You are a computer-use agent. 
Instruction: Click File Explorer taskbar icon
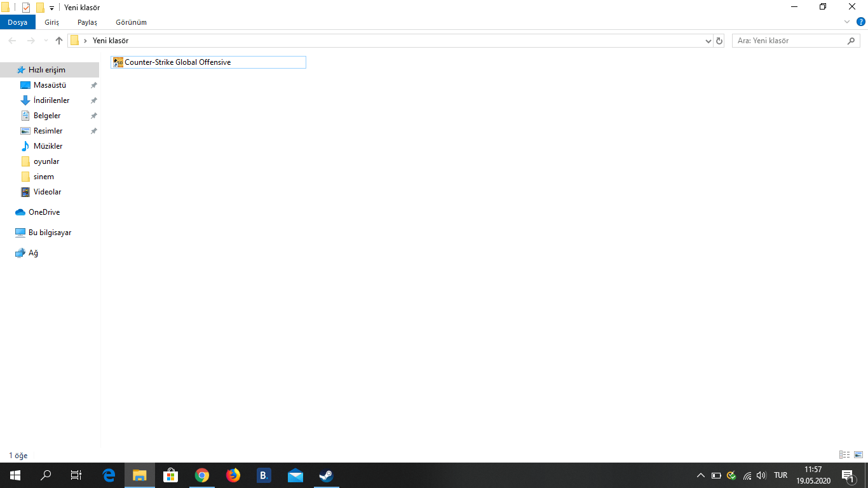click(x=140, y=475)
